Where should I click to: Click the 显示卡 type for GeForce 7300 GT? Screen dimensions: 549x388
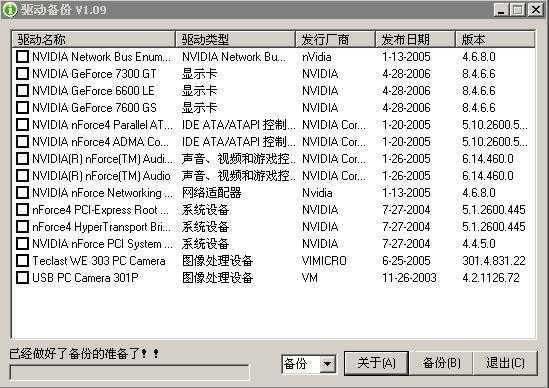[x=199, y=74]
